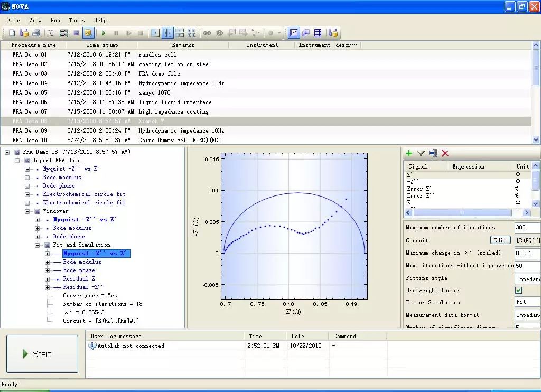The width and height of the screenshot is (541, 392).
Task: Select the two plots side-by-side layout
Action: pyautogui.click(x=167, y=33)
